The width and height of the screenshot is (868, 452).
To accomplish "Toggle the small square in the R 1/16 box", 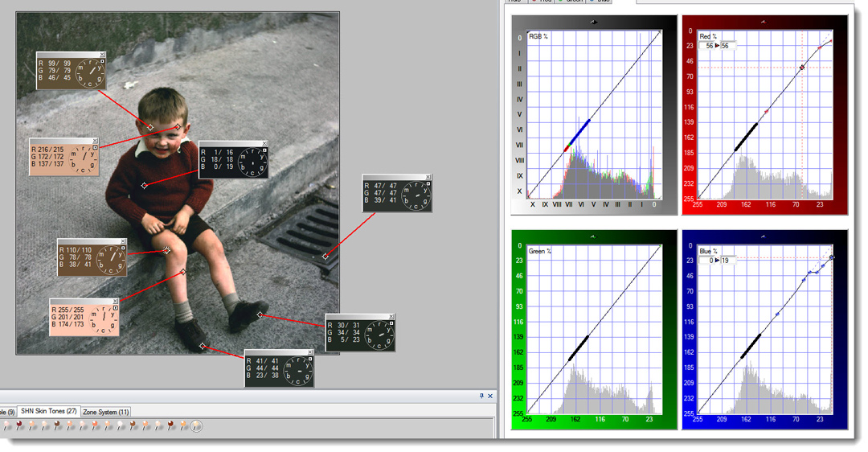I will [x=264, y=150].
